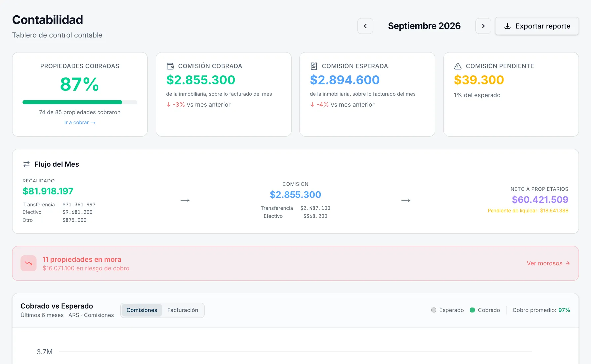Click the Pendiente de liquidar: $18.641.388 text

point(528,211)
